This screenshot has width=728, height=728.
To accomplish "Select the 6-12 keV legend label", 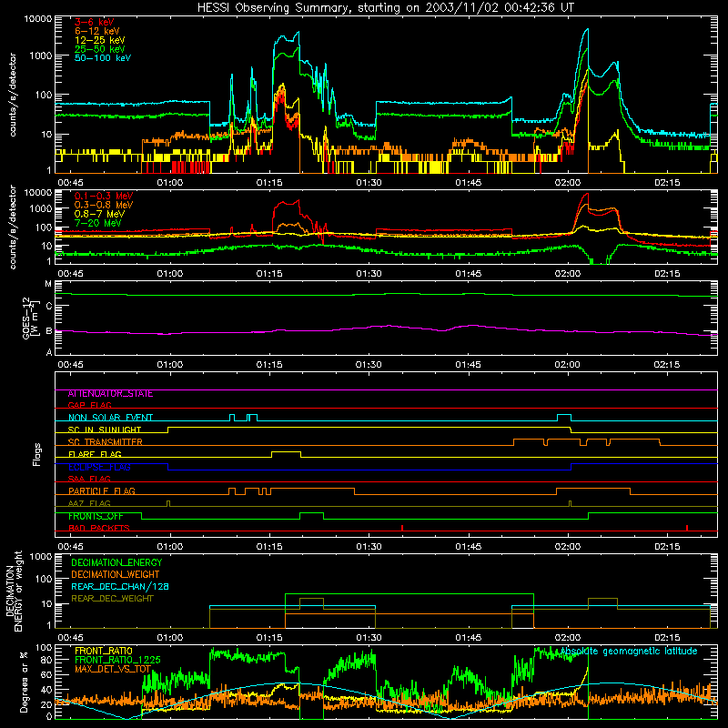I will 97,31.
